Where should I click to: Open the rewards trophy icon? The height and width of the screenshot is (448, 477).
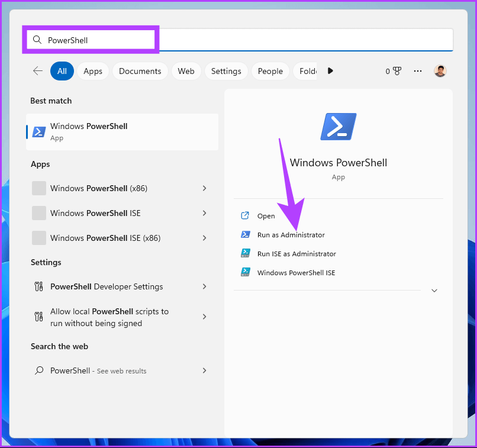pos(397,71)
